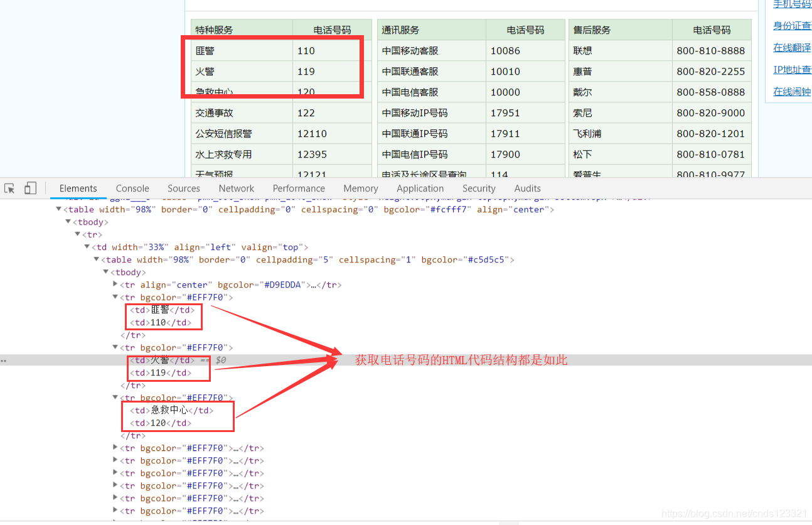Click the 122 phone number cell
Viewport: 812px width, 525px height.
pyautogui.click(x=332, y=112)
